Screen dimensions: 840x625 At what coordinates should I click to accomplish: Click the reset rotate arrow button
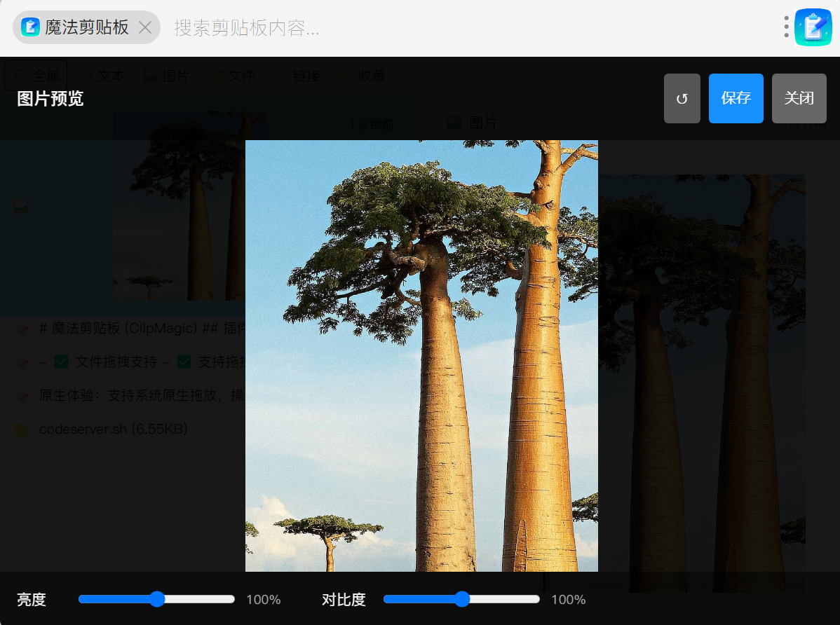(682, 99)
